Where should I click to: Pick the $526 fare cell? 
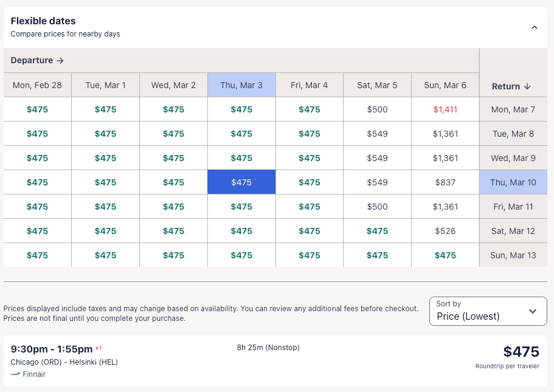(x=445, y=231)
